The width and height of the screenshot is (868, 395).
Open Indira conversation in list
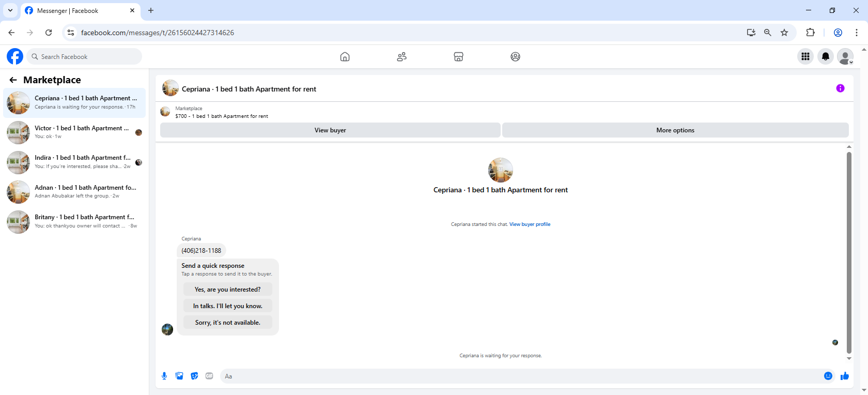click(x=74, y=162)
